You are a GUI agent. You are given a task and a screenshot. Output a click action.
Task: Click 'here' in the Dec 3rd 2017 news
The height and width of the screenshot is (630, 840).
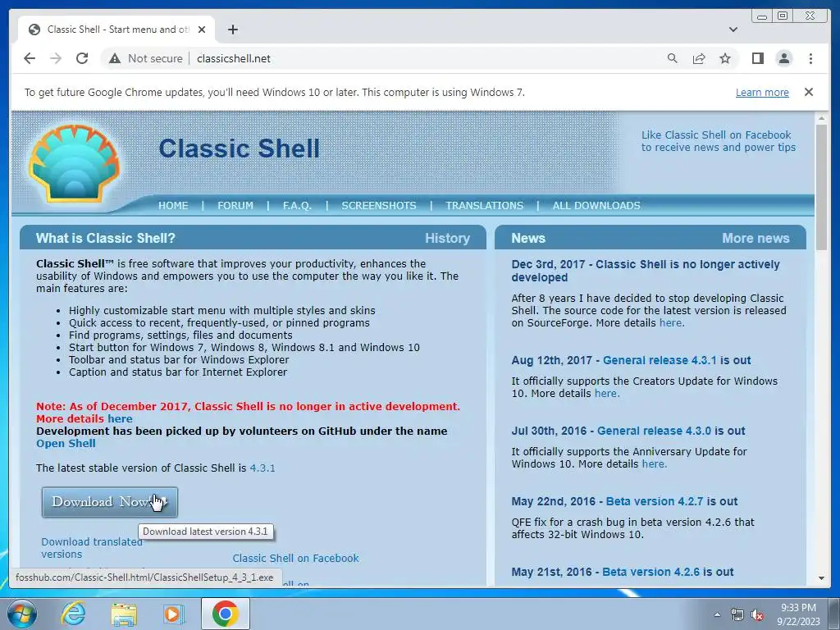click(672, 323)
